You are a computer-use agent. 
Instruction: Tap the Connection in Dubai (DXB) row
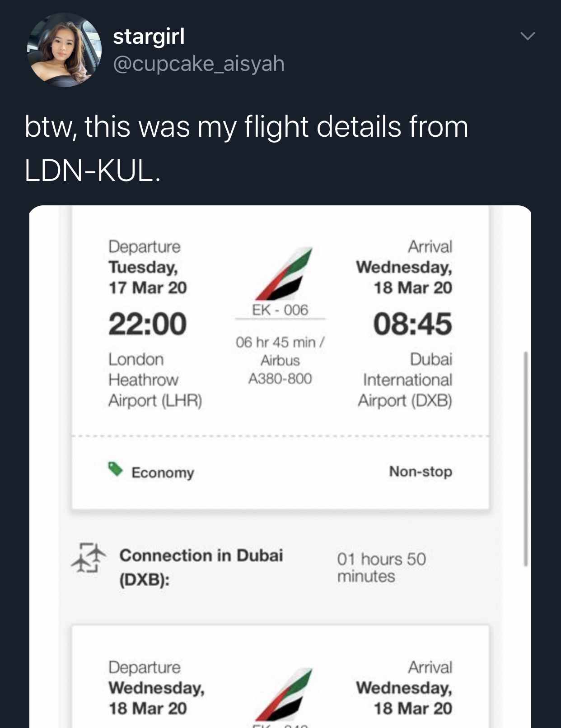coord(201,566)
